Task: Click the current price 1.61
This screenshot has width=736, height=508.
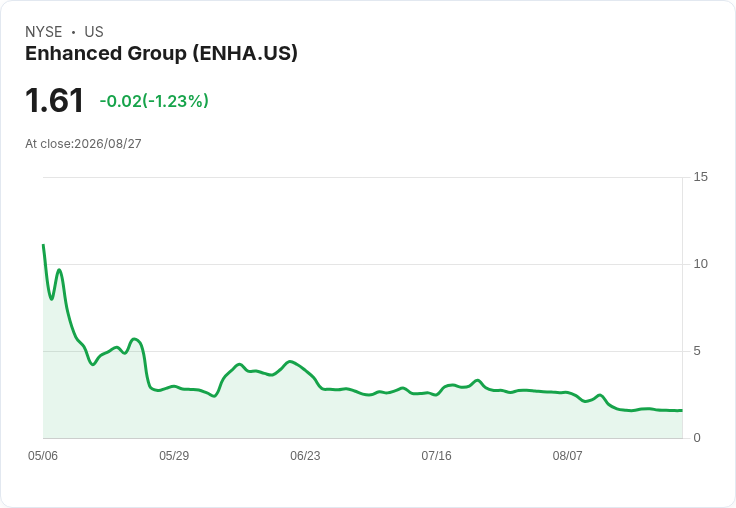Action: [x=54, y=100]
